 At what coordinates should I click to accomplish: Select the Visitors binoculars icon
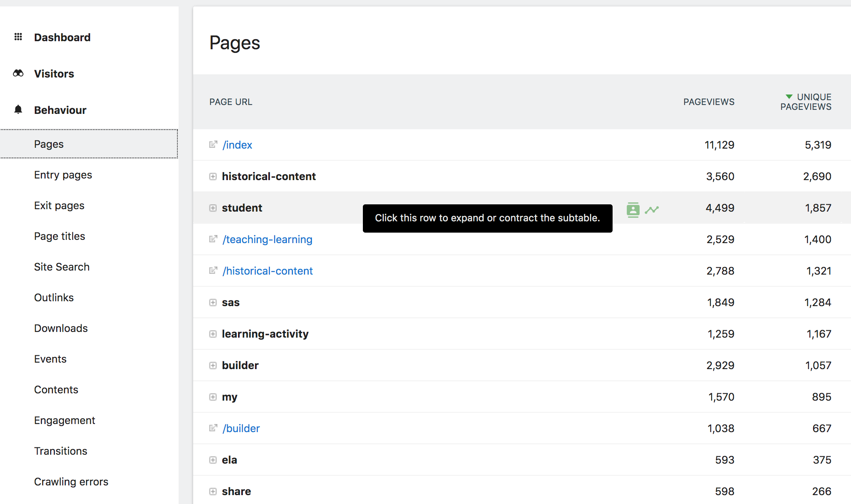[x=18, y=73]
